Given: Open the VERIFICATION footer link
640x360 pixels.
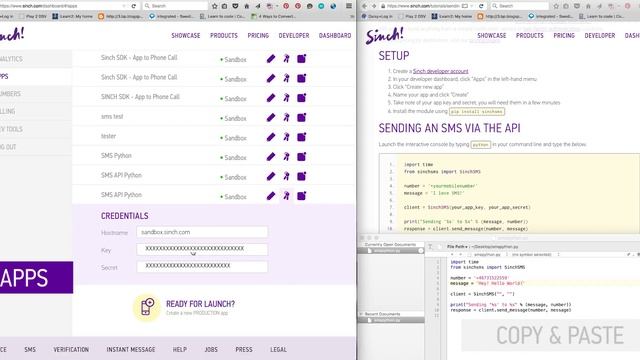Looking at the screenshot, I should (71, 349).
